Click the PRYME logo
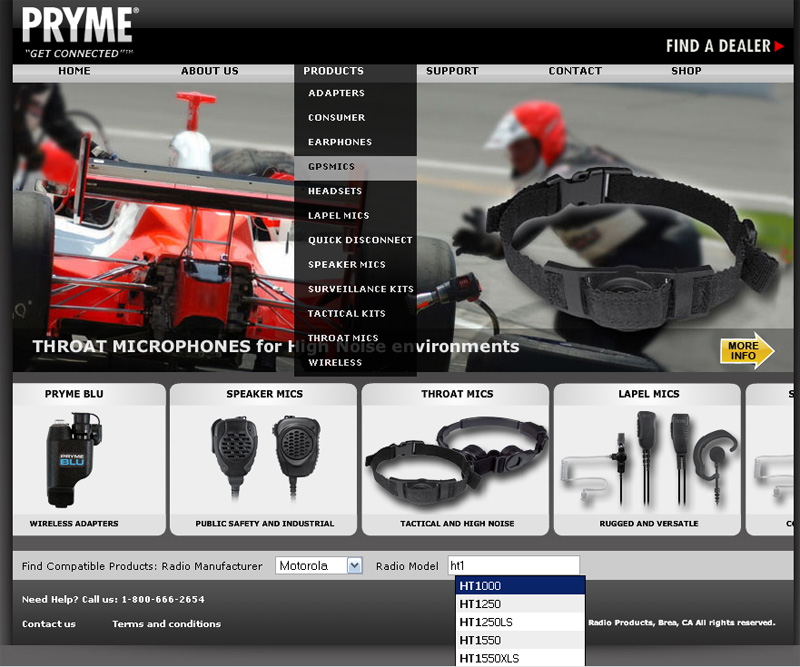Image resolution: width=800 pixels, height=667 pixels. (x=80, y=32)
